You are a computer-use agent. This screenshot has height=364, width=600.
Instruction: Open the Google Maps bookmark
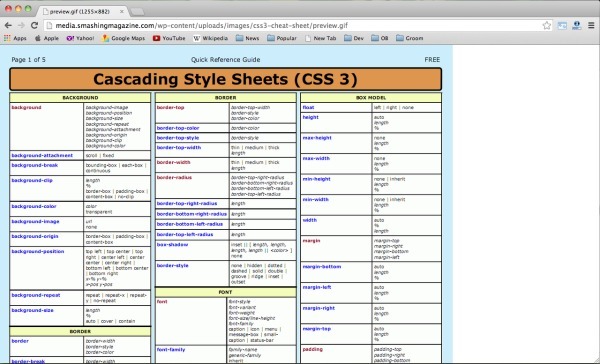[124, 38]
